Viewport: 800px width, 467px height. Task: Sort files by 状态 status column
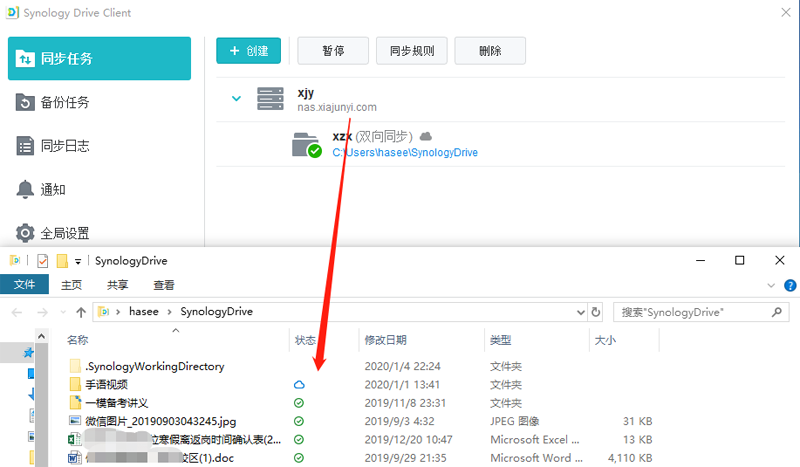point(305,340)
